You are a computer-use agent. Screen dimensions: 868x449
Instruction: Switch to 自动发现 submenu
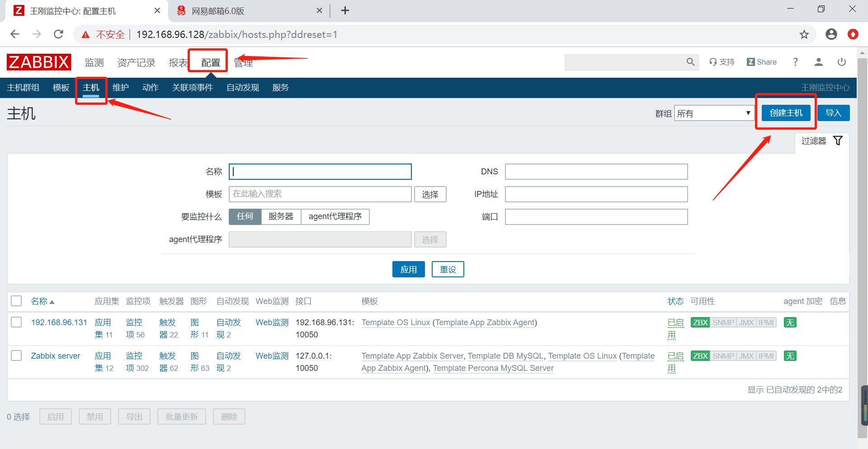pyautogui.click(x=243, y=88)
